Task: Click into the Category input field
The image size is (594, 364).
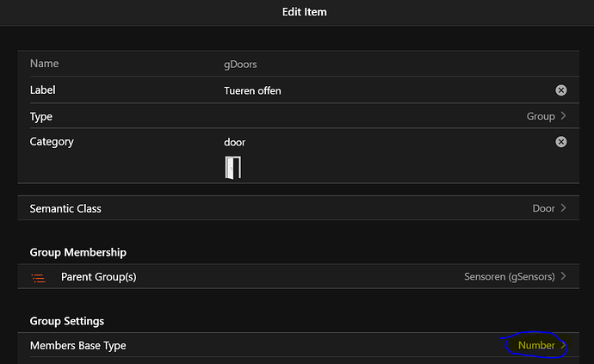Action: point(379,142)
